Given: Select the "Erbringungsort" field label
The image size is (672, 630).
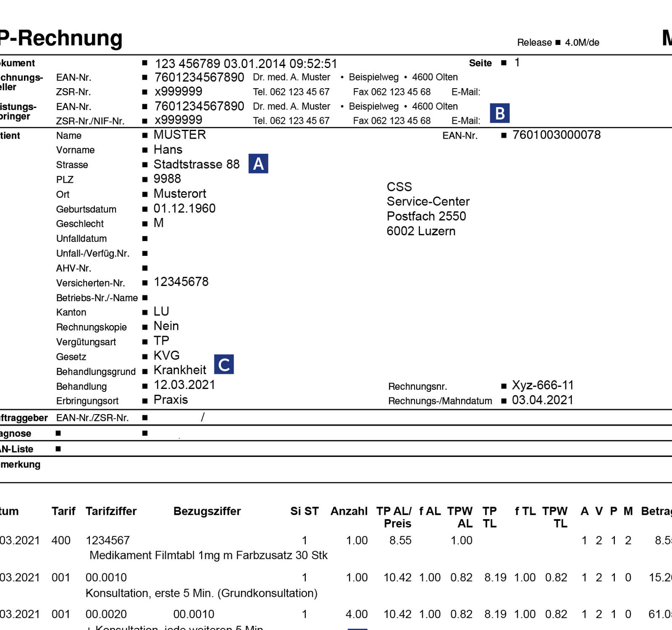Looking at the screenshot, I should [87, 401].
